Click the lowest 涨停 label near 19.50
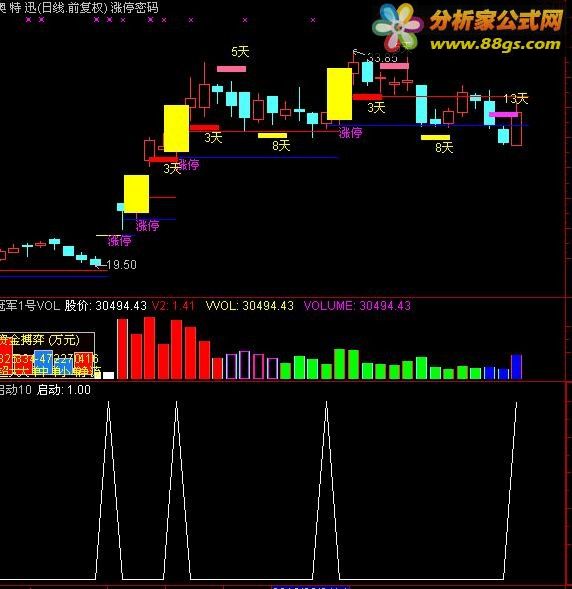The height and width of the screenshot is (589, 572). click(x=119, y=241)
